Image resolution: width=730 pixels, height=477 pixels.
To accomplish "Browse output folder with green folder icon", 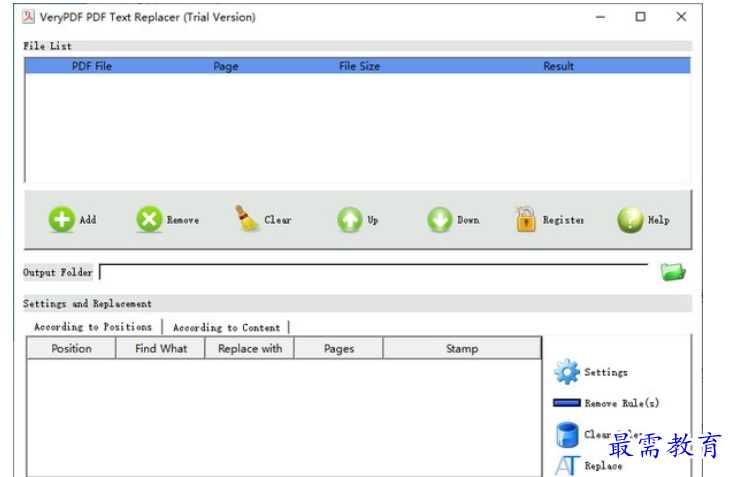I will coord(673,272).
